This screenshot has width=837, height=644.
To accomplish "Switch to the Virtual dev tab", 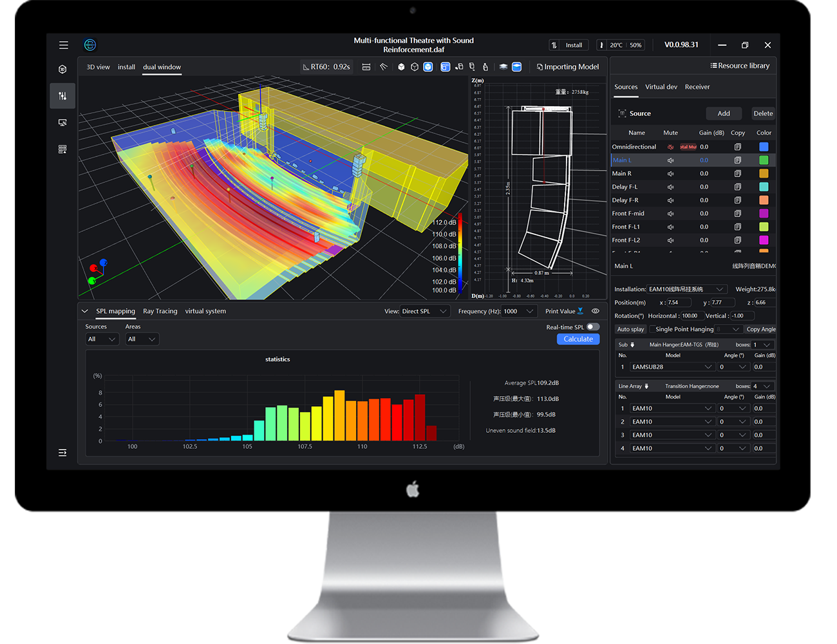I will point(661,87).
